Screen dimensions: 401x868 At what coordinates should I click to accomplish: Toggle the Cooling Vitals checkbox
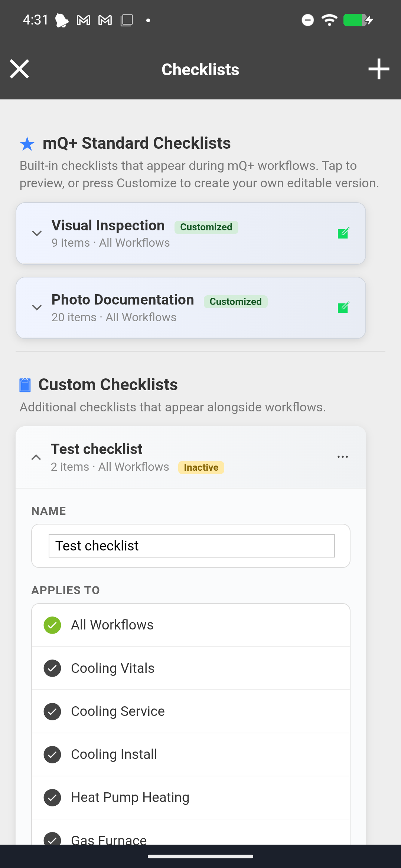(52, 668)
